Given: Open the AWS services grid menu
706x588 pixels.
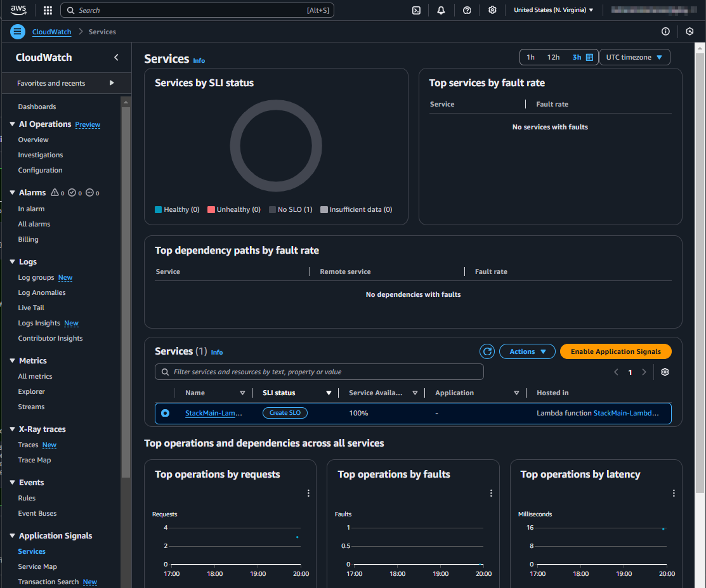Looking at the screenshot, I should tap(48, 10).
